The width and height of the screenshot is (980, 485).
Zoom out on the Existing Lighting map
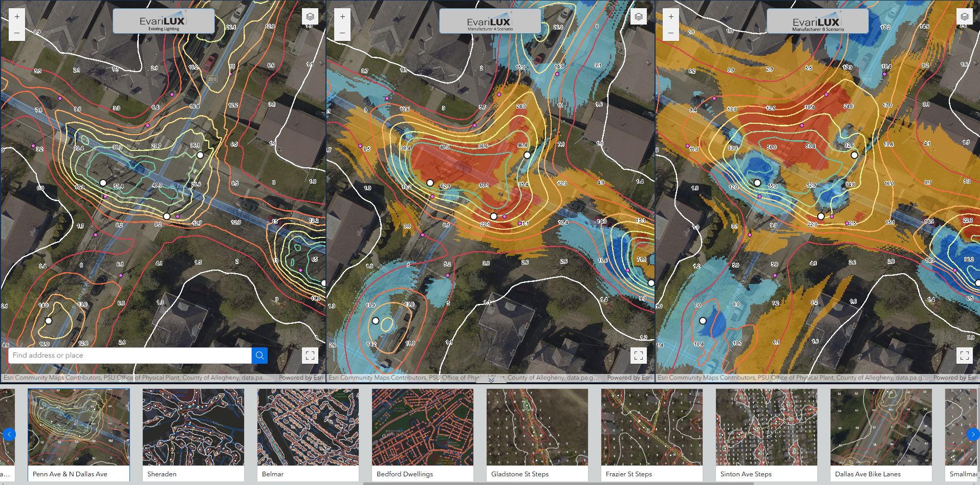click(x=17, y=33)
